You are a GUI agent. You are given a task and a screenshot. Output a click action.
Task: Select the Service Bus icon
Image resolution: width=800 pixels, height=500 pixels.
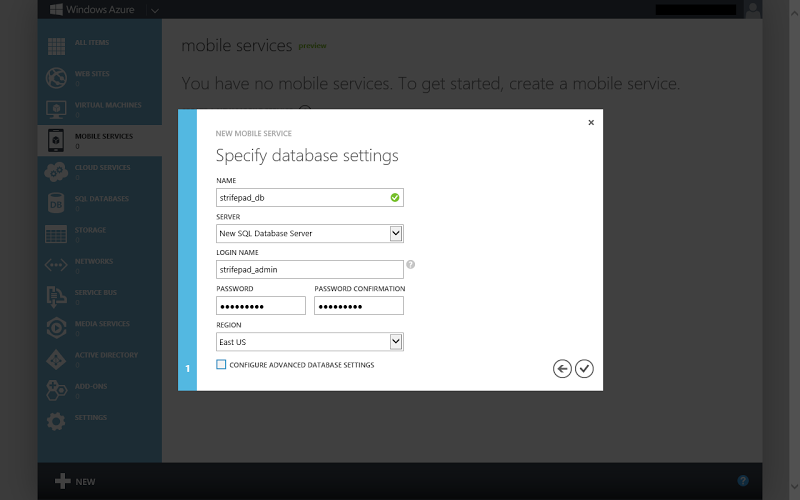(56, 297)
